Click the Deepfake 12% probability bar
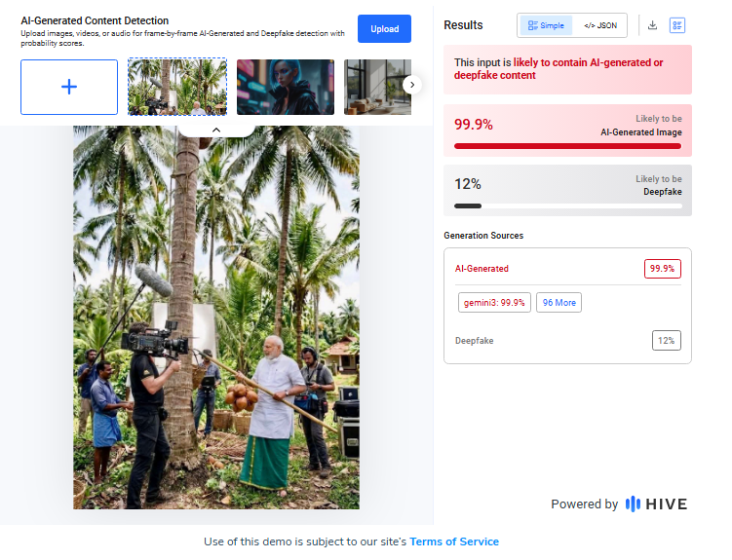This screenshot has height=560, width=732. [567, 205]
